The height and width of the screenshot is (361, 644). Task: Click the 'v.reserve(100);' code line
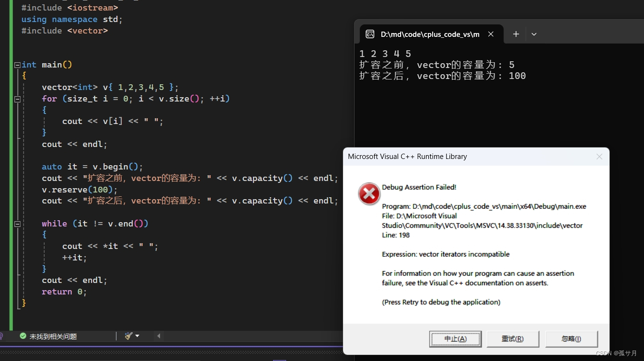click(x=80, y=190)
